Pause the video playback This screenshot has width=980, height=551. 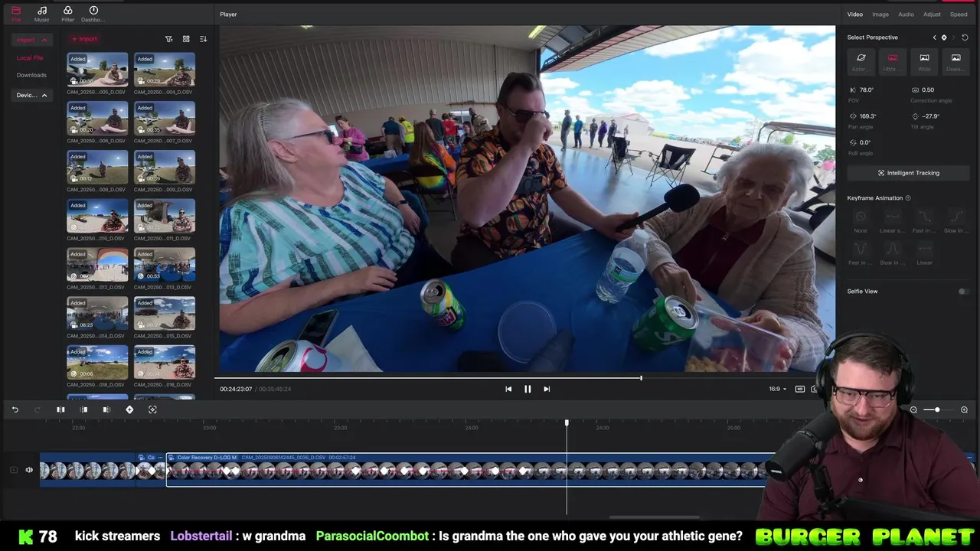pos(528,389)
